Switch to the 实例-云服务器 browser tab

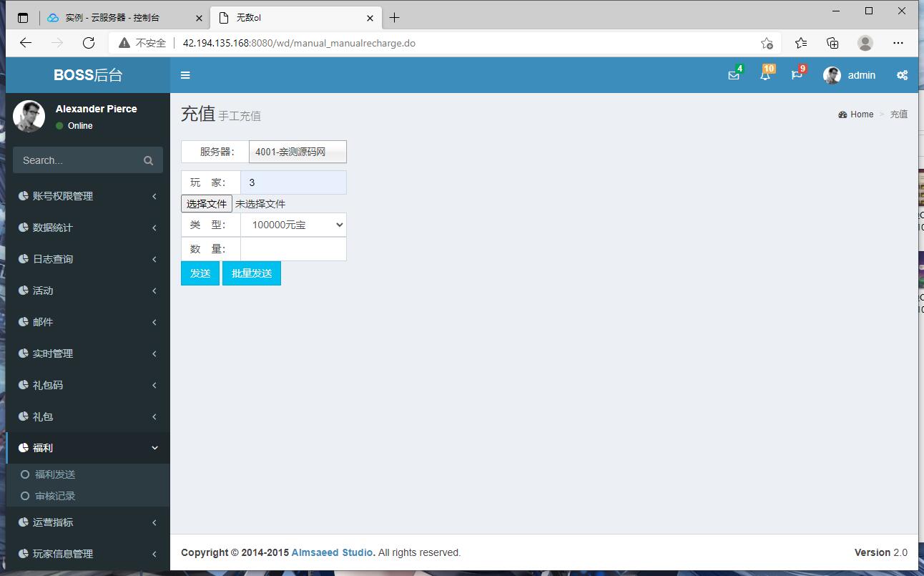coord(114,17)
